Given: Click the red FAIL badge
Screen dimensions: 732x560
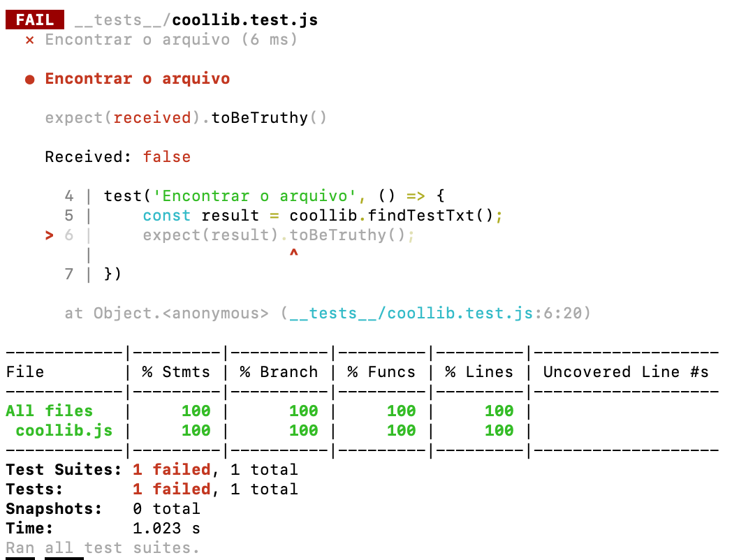Looking at the screenshot, I should pyautogui.click(x=34, y=20).
